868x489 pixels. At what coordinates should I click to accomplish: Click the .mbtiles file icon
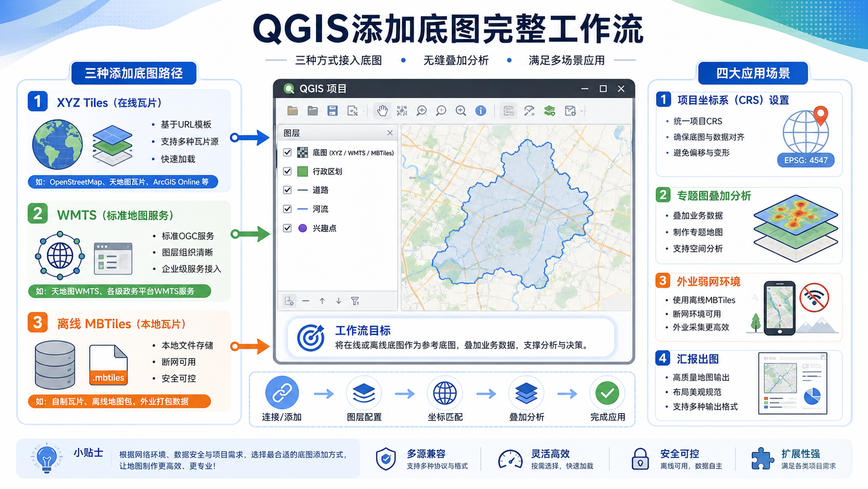coord(108,365)
